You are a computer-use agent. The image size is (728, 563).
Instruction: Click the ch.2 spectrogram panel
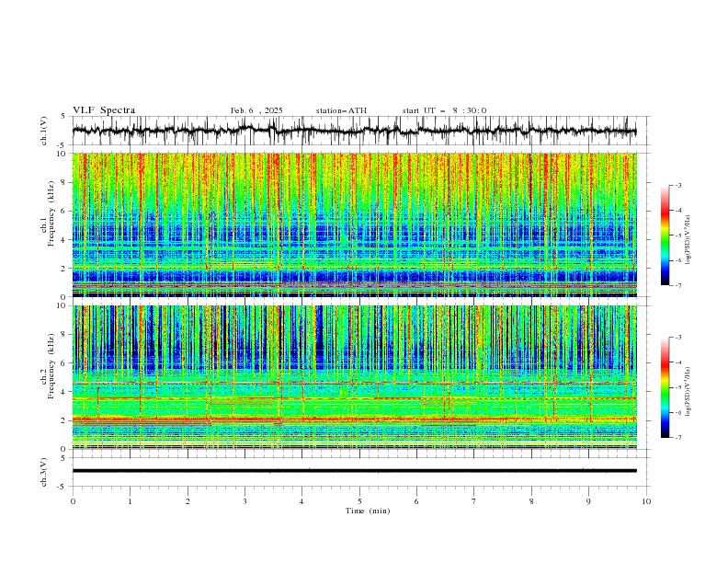pyautogui.click(x=355, y=377)
